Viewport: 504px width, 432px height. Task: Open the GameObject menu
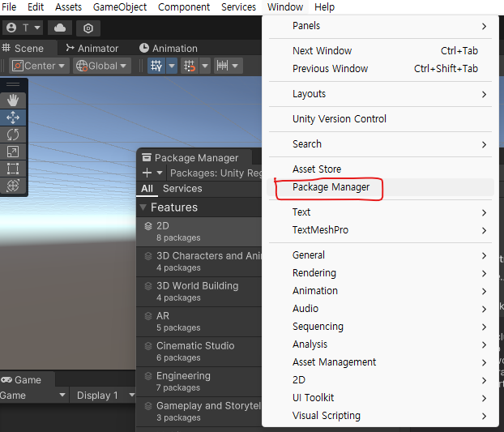point(120,7)
